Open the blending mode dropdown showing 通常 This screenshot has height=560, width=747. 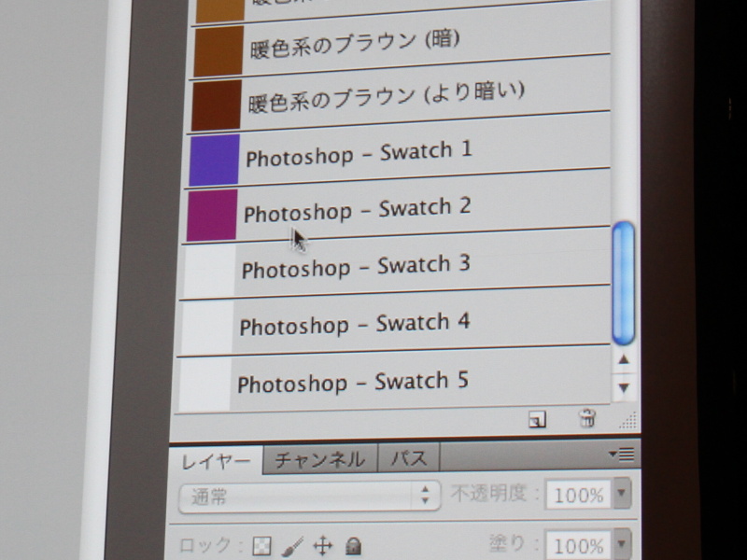coord(308,496)
